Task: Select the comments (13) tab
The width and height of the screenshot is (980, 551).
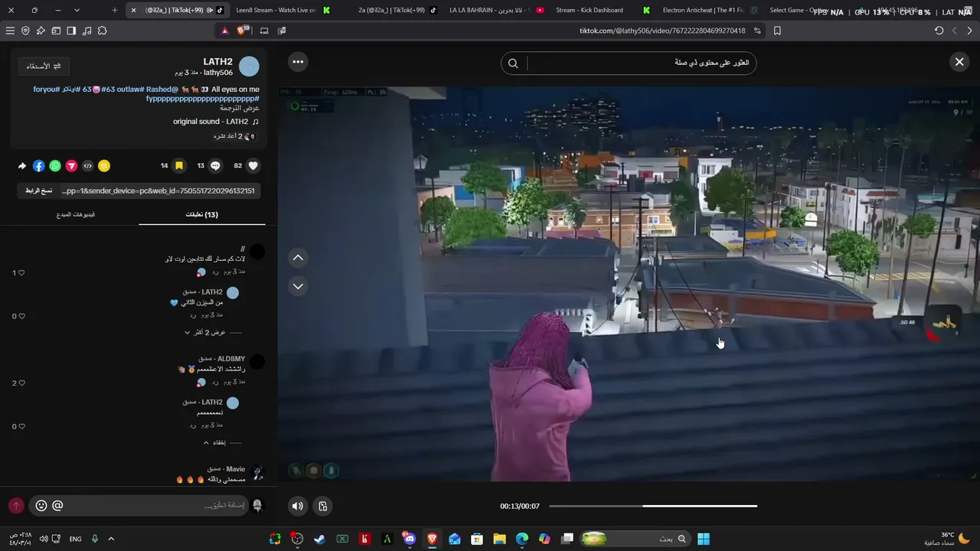Action: coord(202,214)
